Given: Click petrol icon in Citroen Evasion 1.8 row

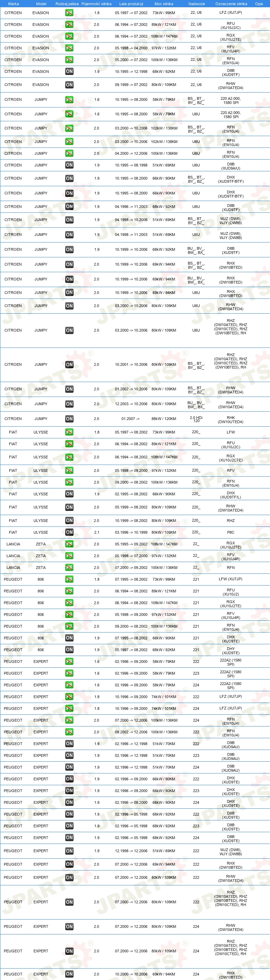Looking at the screenshot, I should (69, 12).
